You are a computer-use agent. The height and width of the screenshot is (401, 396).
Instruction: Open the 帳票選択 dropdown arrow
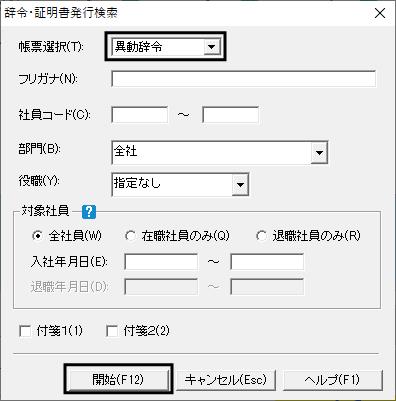211,47
